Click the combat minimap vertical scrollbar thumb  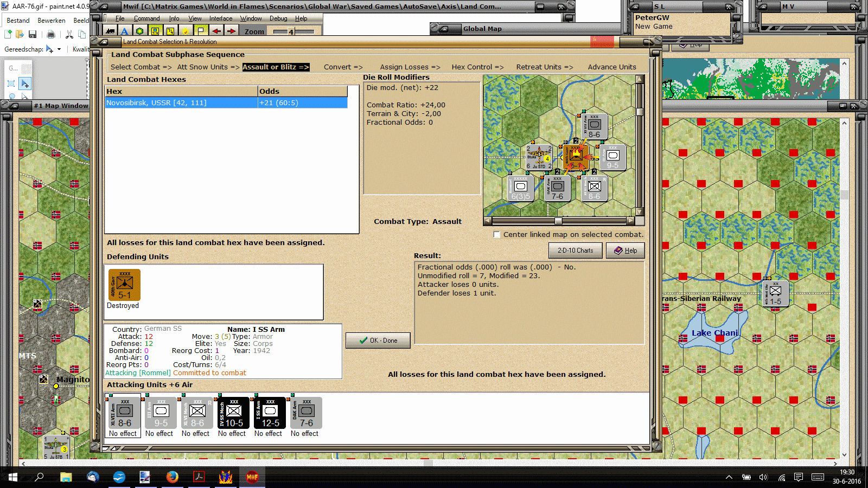[x=640, y=112]
